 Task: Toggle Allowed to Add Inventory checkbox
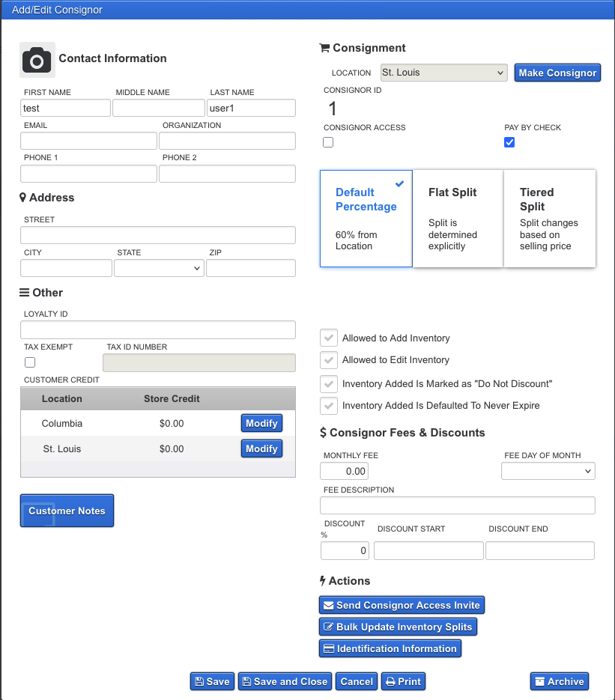[x=329, y=338]
